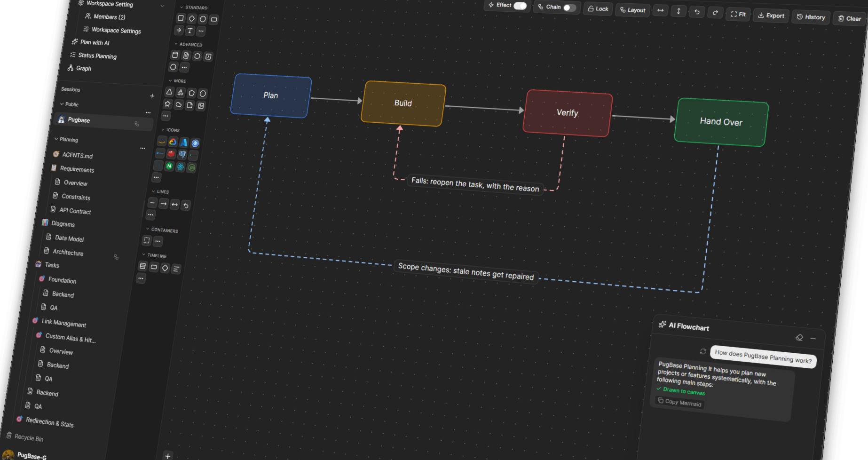
Task: Open the History panel
Action: (x=811, y=17)
